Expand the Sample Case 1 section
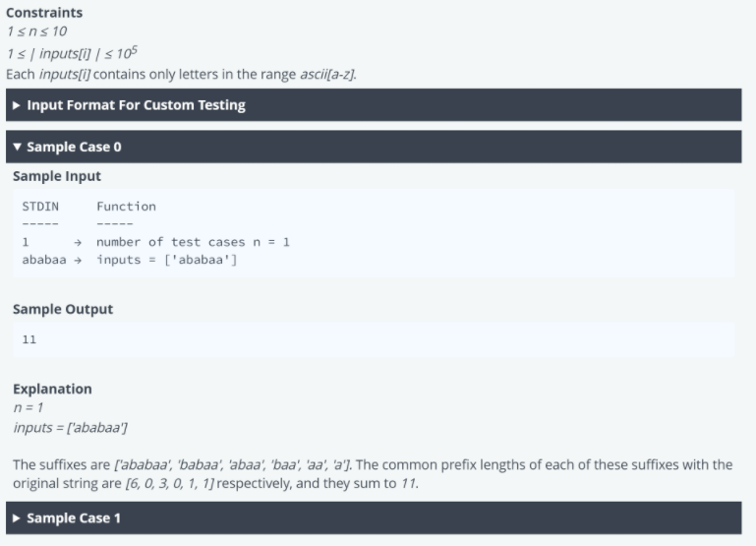 [374, 518]
